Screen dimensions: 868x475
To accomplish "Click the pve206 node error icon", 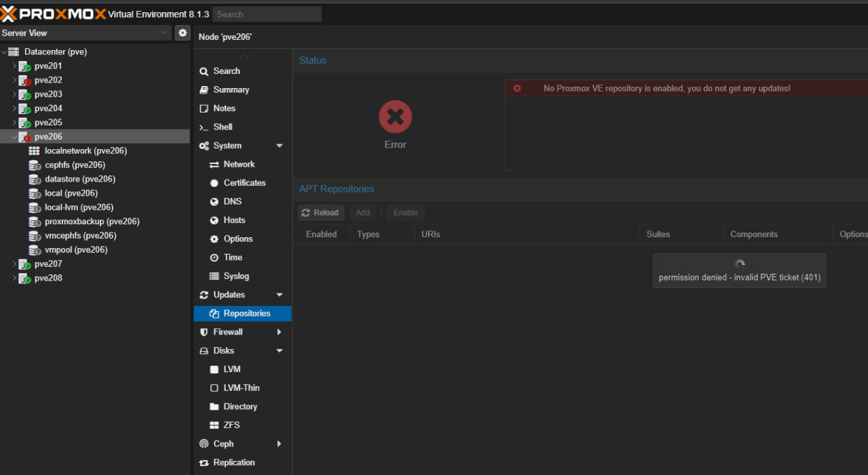I will point(24,137).
